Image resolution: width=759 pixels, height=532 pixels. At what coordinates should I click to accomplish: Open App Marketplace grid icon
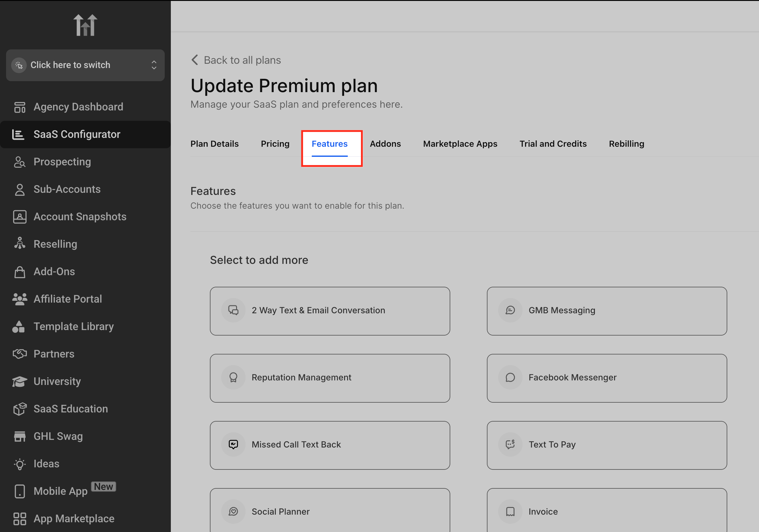(x=20, y=519)
